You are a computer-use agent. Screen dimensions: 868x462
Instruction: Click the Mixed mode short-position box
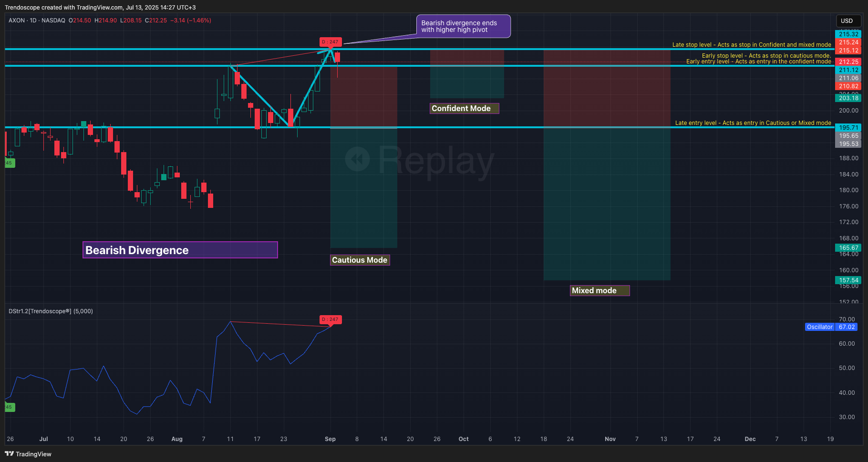pos(607,165)
